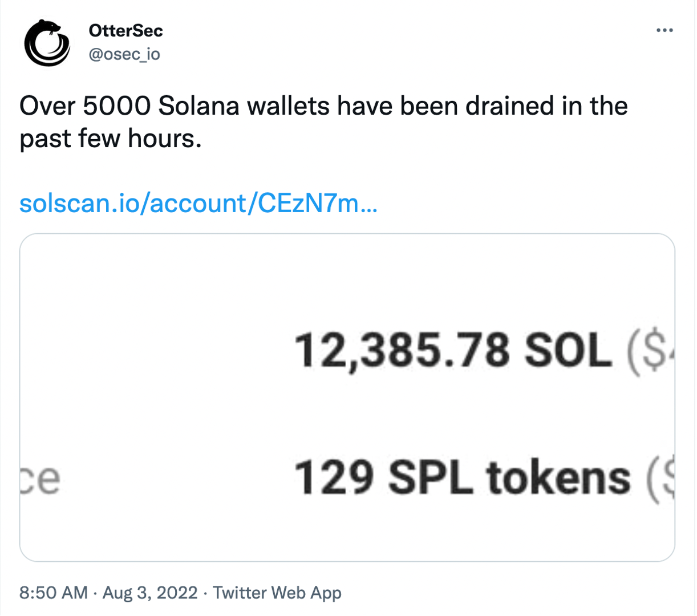Viewport: 697px width, 616px height.
Task: Click the OtterSec display name
Action: pos(126,30)
